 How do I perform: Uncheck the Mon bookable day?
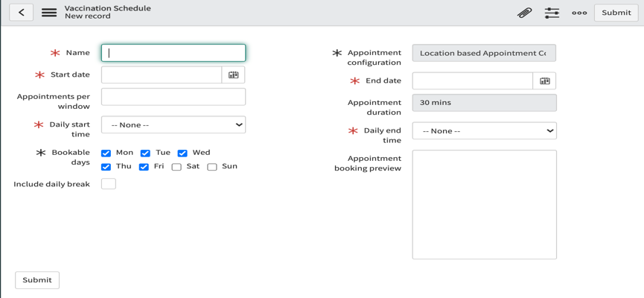[x=106, y=153]
